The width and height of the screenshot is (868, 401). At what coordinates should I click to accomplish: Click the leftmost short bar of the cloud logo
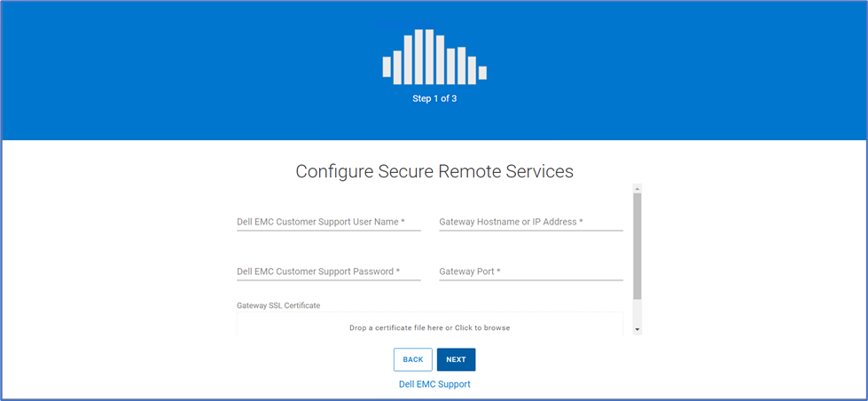387,67
